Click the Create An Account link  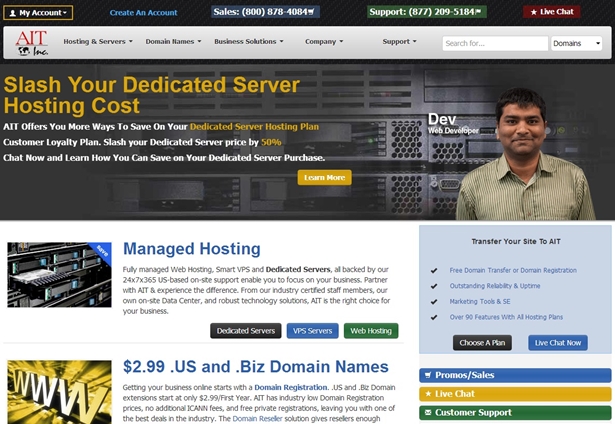tap(143, 13)
